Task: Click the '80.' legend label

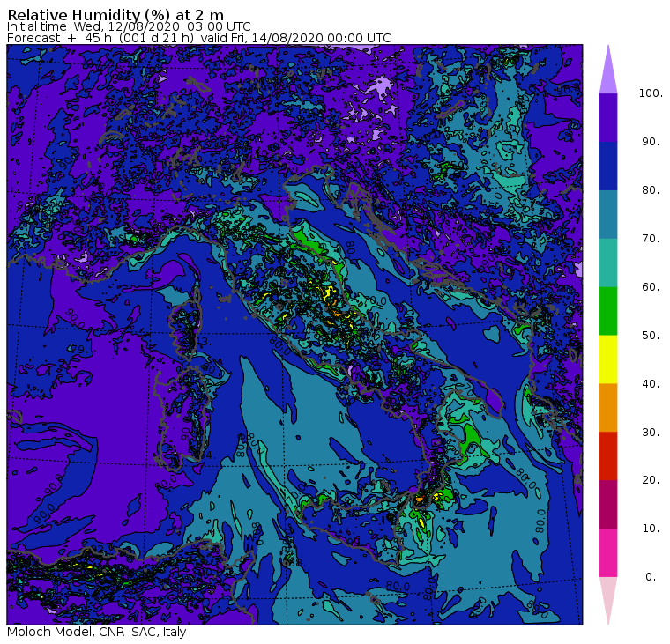Action: point(651,189)
